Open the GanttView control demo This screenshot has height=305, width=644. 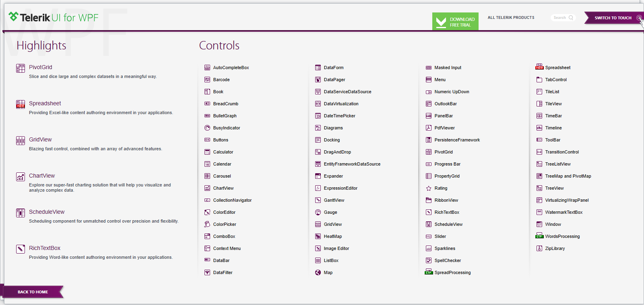click(334, 200)
